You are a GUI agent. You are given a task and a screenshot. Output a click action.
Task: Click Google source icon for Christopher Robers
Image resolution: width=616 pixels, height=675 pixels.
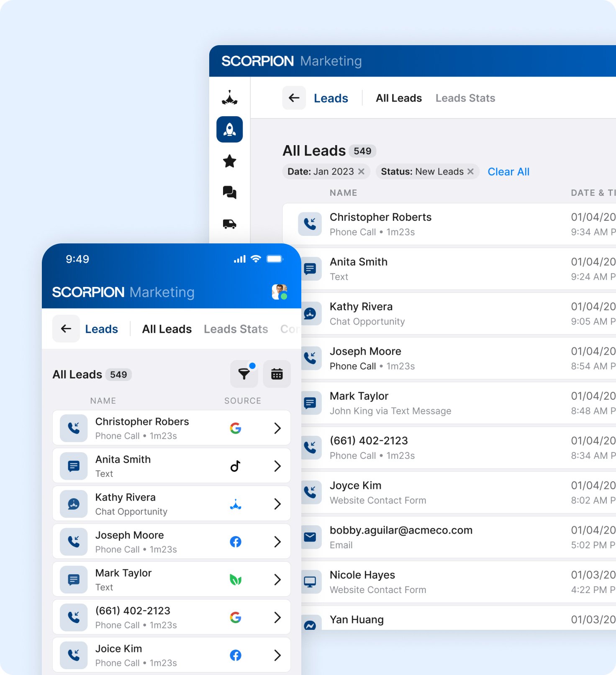point(236,428)
